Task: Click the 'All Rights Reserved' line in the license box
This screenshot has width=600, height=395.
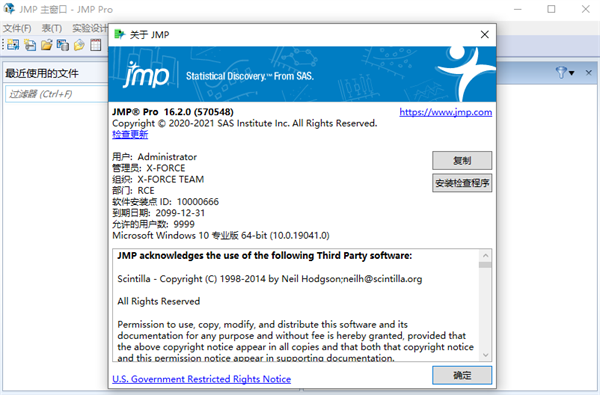Action: pyautogui.click(x=158, y=302)
